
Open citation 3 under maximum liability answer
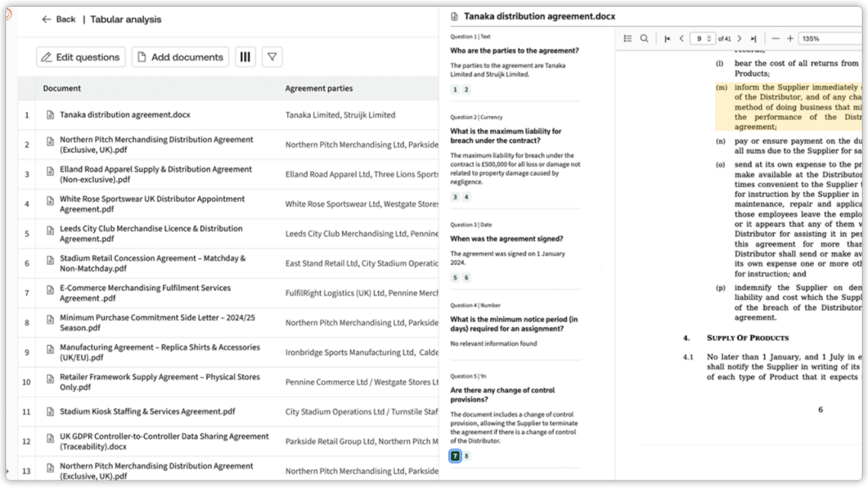455,197
